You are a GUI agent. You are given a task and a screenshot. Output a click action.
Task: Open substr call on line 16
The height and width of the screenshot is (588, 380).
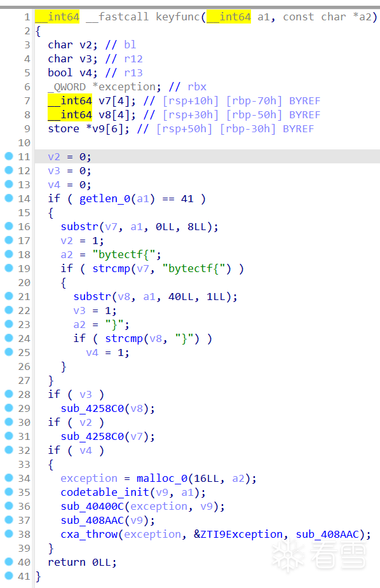pos(79,226)
